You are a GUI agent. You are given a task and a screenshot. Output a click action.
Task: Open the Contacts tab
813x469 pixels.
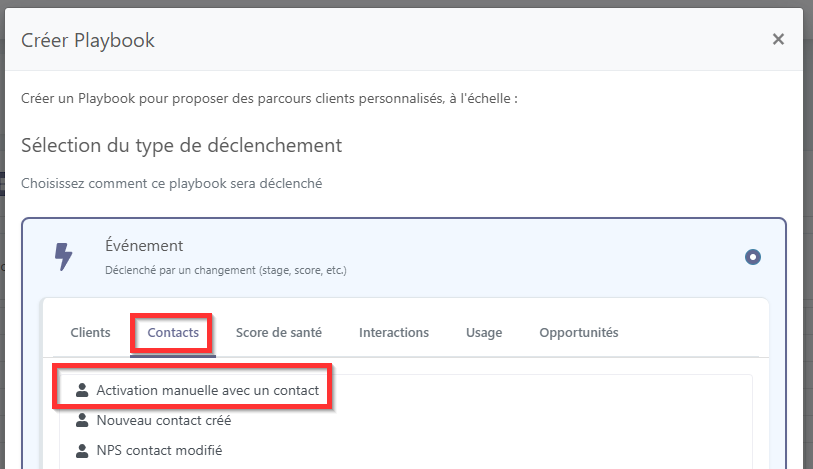point(173,333)
